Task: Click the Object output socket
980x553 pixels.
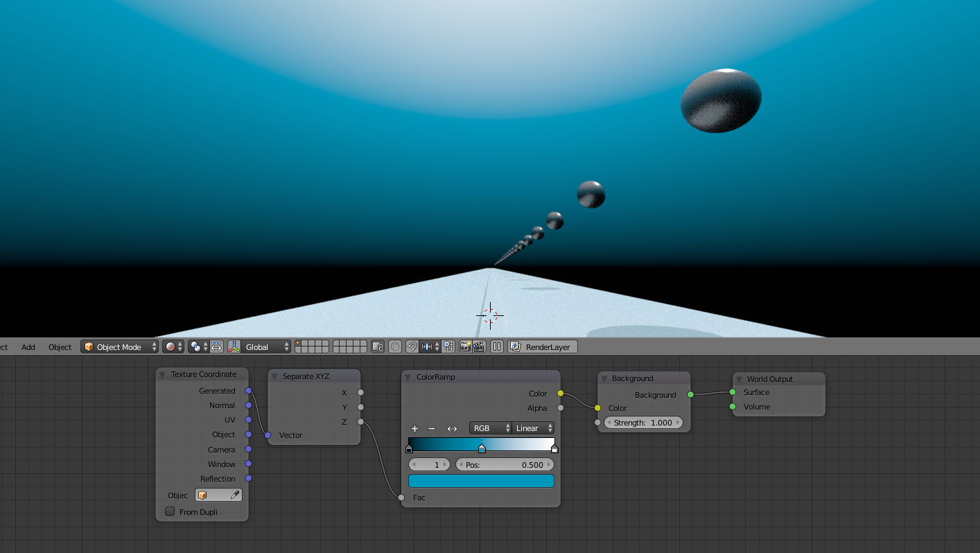Action: coord(248,434)
